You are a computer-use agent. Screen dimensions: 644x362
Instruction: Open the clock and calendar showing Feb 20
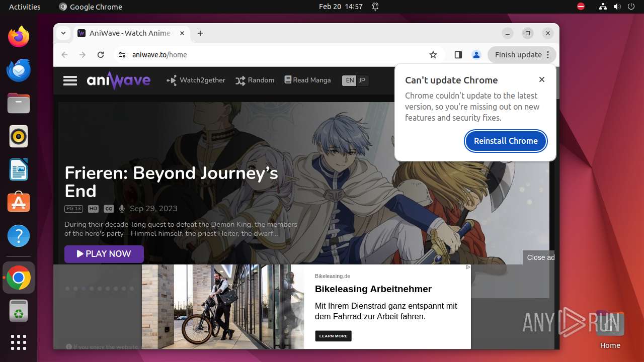(341, 7)
